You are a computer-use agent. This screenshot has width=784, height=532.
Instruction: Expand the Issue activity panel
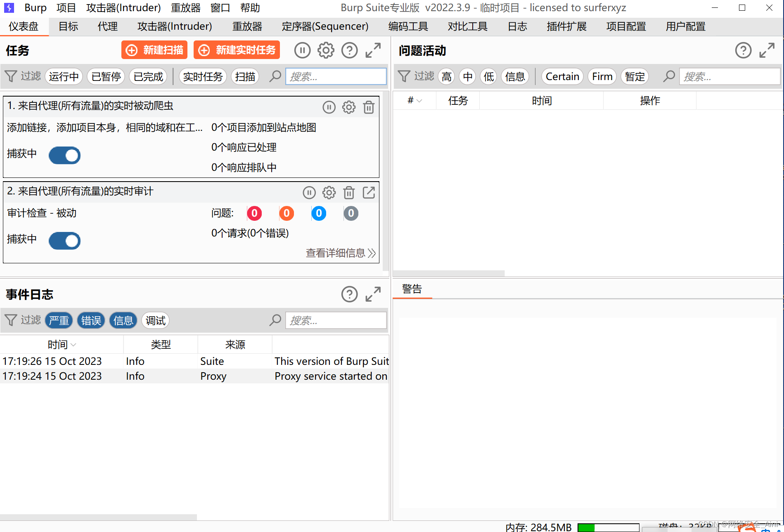pos(767,50)
